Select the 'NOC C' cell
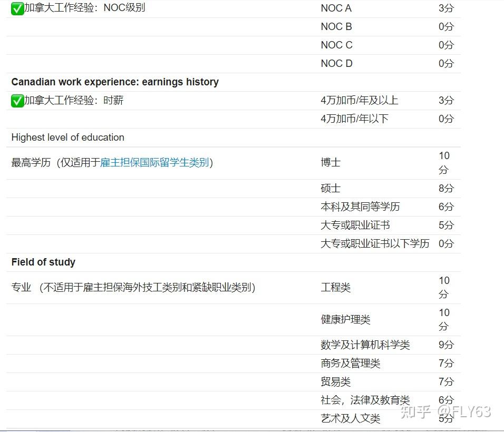Screen dimensions: 504x432 [336, 45]
